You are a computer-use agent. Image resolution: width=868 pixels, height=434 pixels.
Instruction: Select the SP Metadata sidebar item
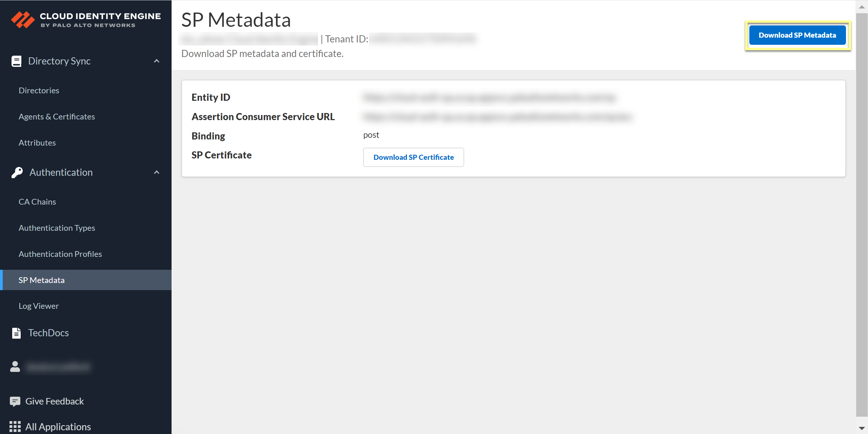pyautogui.click(x=41, y=280)
